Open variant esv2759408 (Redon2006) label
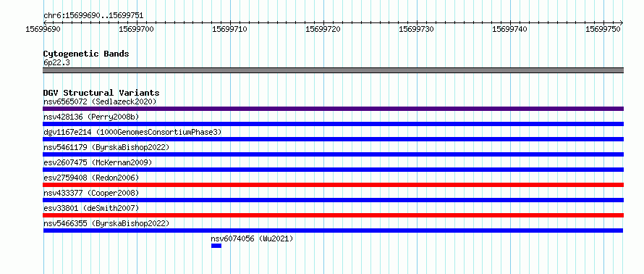 click(x=91, y=178)
